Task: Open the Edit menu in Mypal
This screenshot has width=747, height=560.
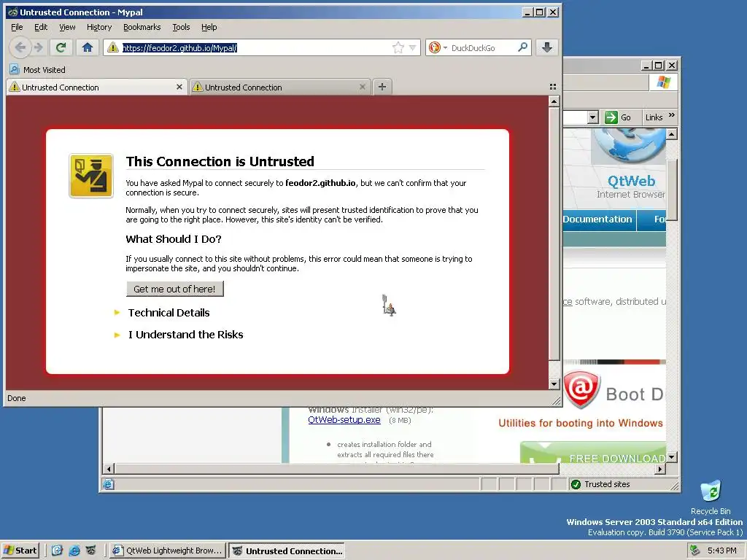Action: tap(41, 27)
